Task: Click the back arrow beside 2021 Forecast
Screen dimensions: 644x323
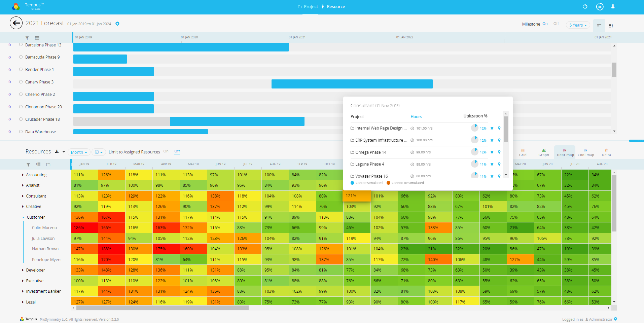Action: pyautogui.click(x=16, y=23)
